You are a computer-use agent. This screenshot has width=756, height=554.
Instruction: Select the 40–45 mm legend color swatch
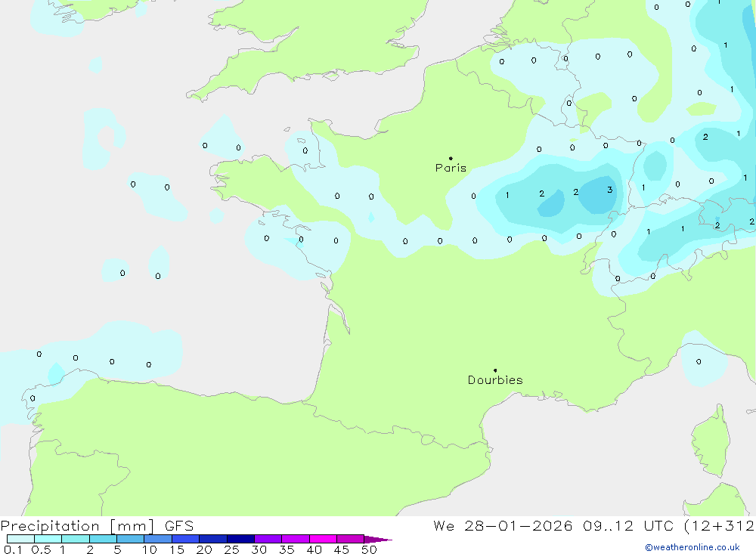[x=323, y=539]
